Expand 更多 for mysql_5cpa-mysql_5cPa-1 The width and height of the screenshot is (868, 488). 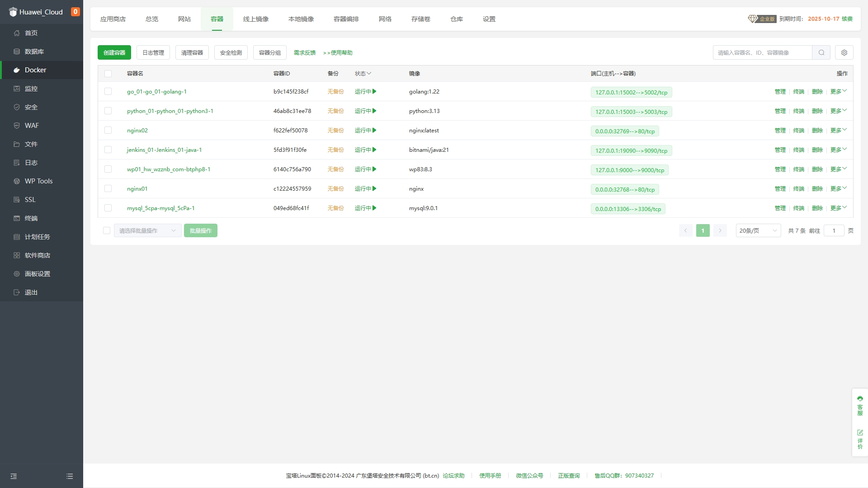coord(839,208)
